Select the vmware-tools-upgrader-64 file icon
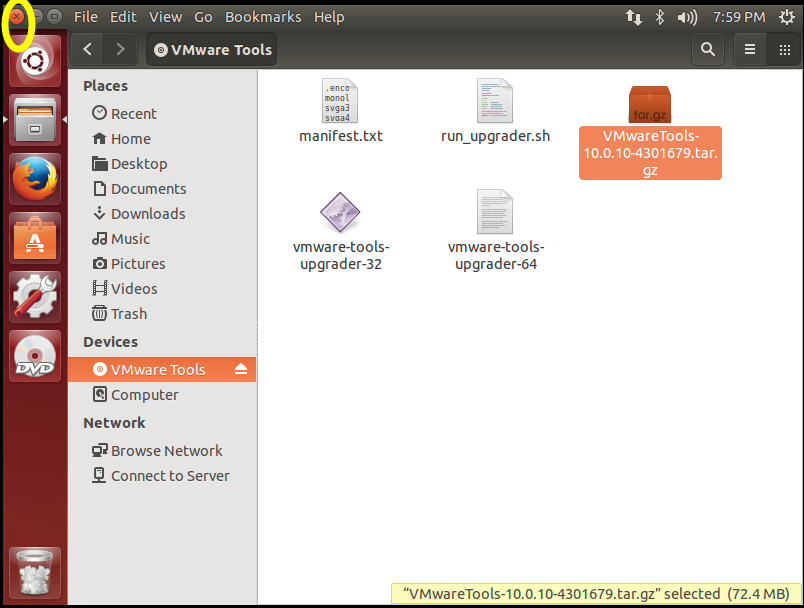 click(494, 212)
